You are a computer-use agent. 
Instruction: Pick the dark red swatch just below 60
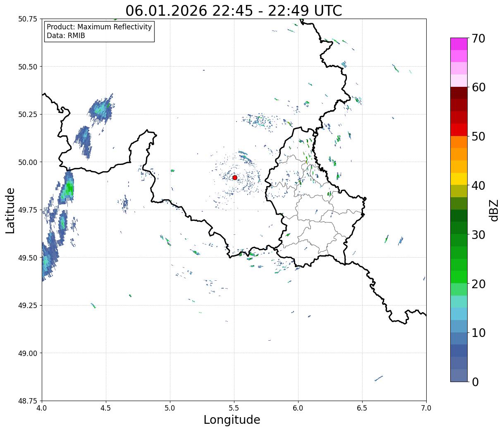click(459, 93)
